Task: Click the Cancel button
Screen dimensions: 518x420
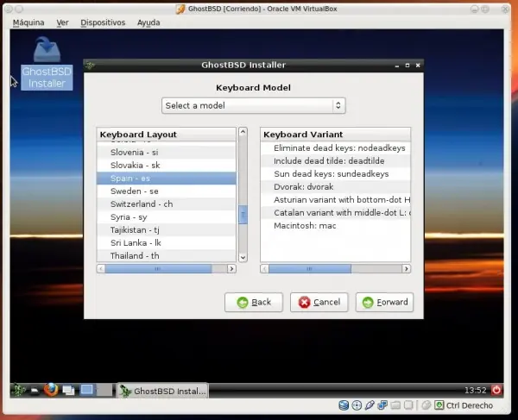Action: [x=319, y=302]
